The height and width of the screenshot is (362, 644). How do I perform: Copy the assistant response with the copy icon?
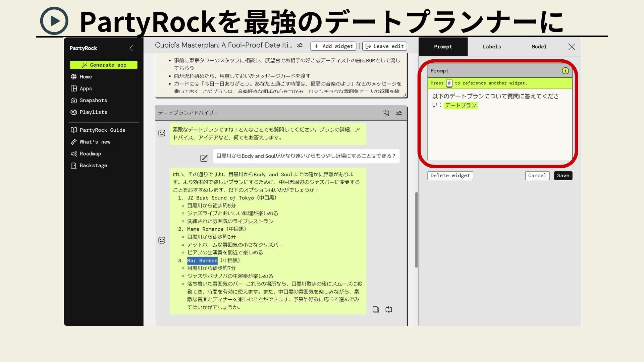coord(376,310)
